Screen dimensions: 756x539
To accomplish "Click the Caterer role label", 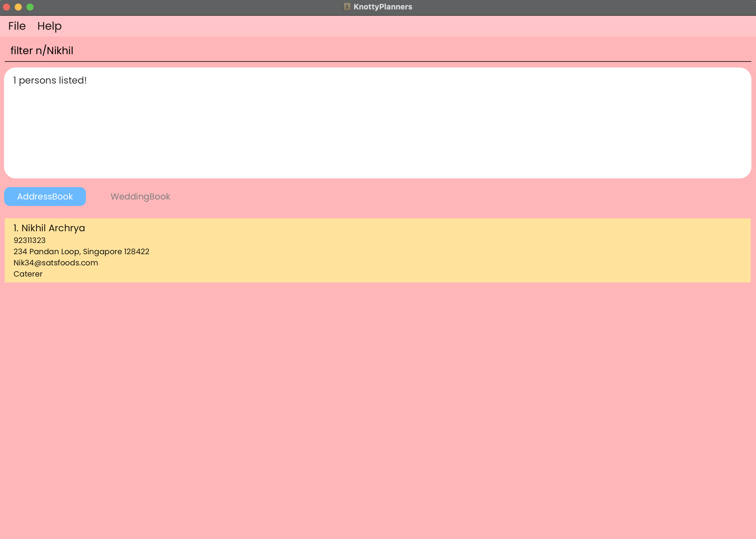I will point(28,274).
